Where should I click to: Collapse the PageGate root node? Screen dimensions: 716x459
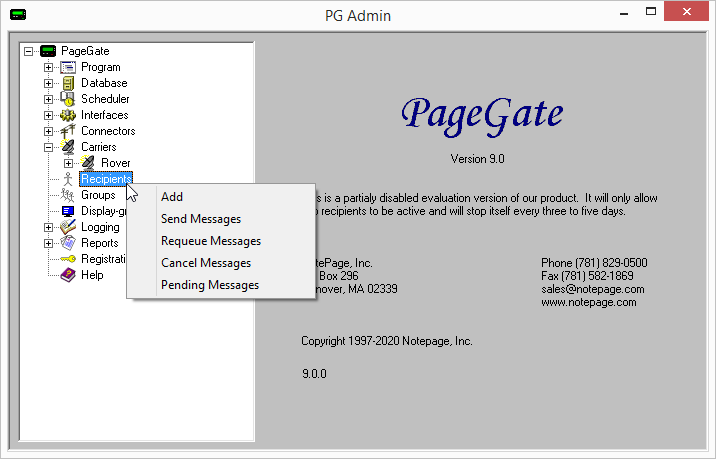[28, 51]
